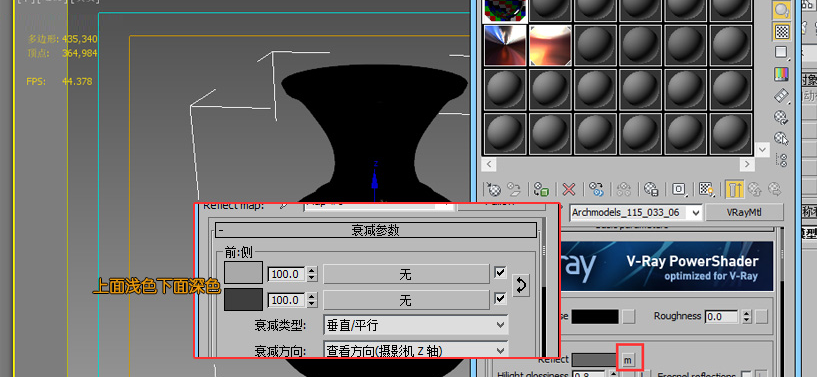Click Go Forward to Sibling icon
This screenshot has width=817, height=377.
[x=775, y=189]
